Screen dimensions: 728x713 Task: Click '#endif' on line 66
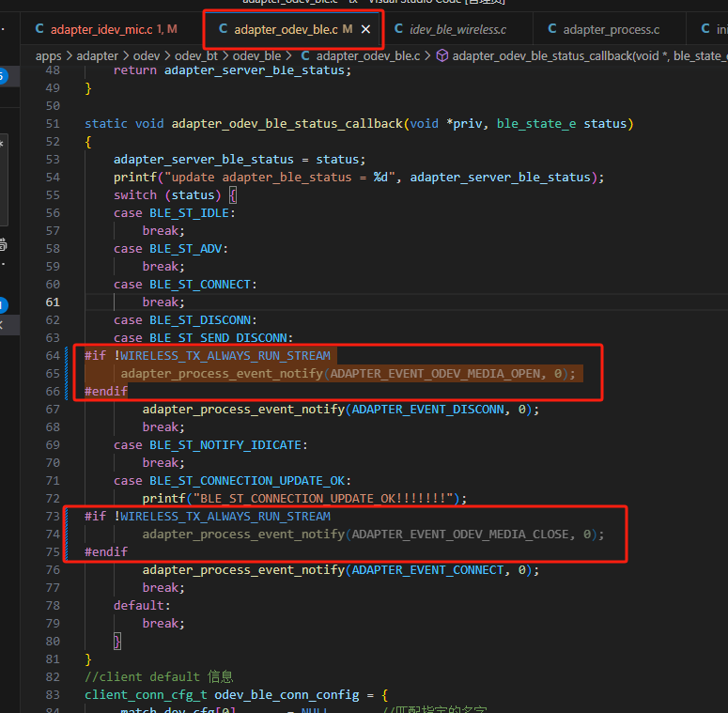[106, 392]
